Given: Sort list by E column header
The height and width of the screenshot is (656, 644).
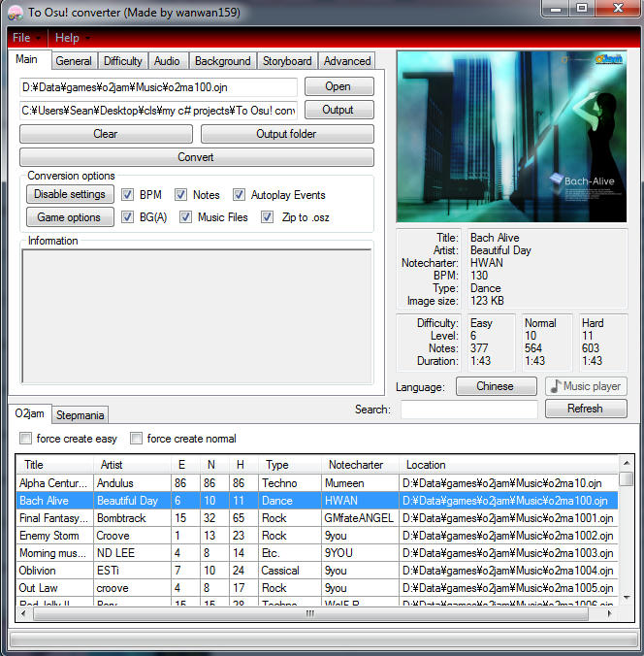Looking at the screenshot, I should 185,465.
